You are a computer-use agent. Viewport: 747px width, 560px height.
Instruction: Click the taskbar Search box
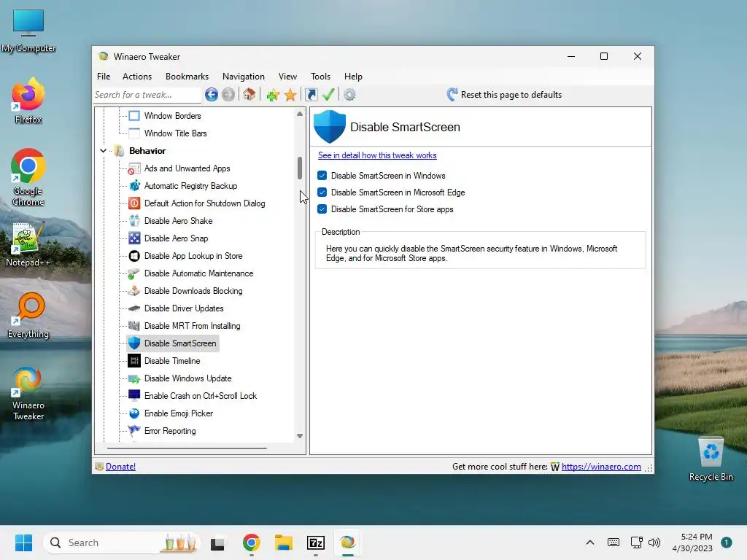pos(121,542)
